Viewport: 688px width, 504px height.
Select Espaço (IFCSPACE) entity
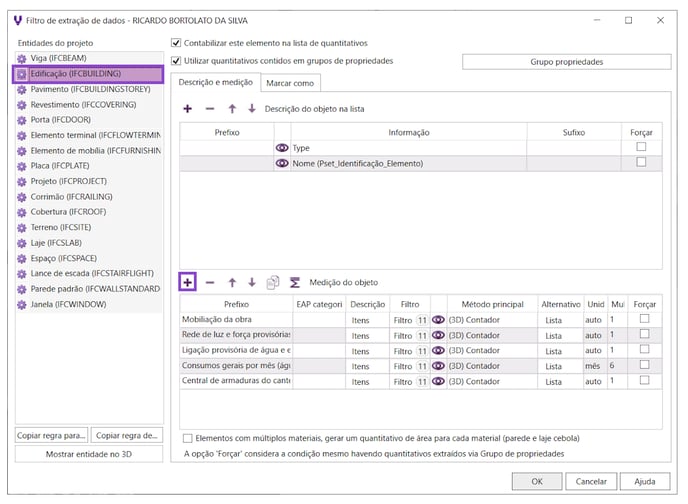coord(89,258)
